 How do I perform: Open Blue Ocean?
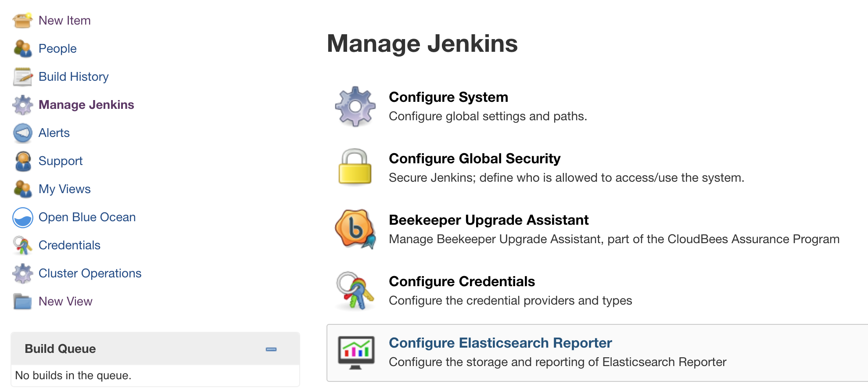click(x=87, y=217)
